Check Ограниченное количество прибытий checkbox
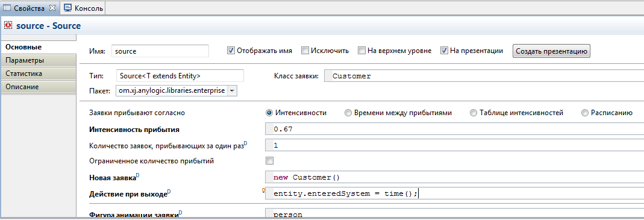 pos(269,161)
